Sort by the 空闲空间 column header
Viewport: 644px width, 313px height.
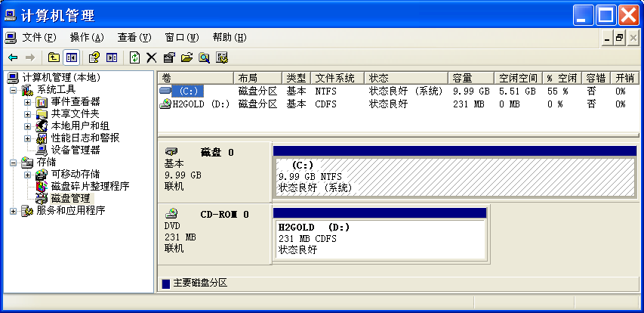(x=518, y=78)
